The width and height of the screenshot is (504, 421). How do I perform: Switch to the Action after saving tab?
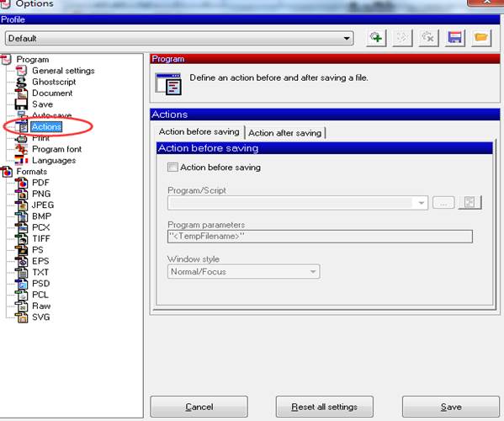pyautogui.click(x=284, y=133)
